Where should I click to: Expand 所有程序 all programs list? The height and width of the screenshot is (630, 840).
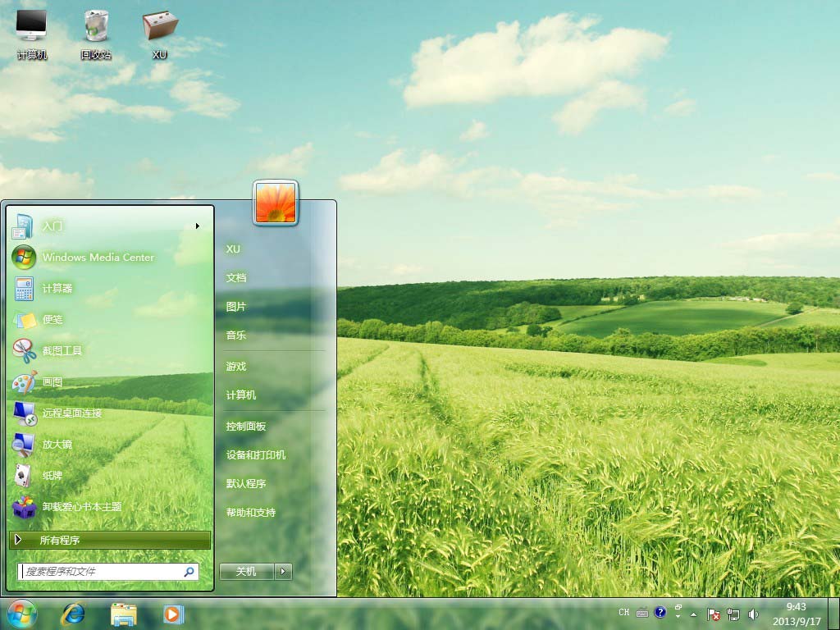[109, 540]
